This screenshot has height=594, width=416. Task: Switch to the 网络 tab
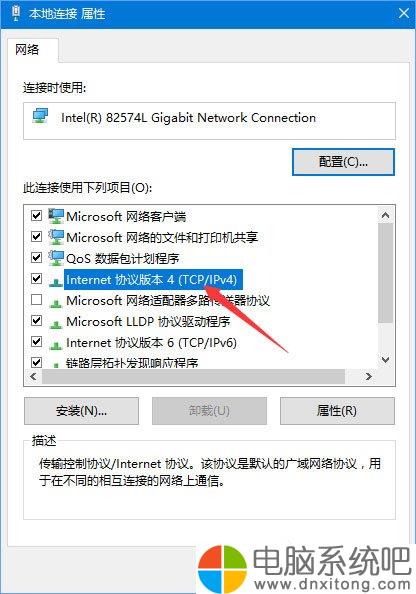click(x=27, y=49)
